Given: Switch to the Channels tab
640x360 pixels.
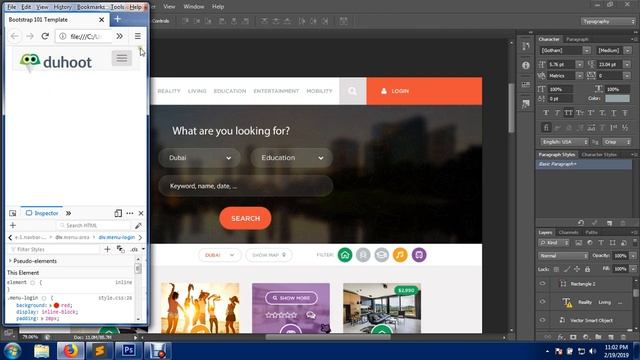Looking at the screenshot, I should tap(569, 232).
